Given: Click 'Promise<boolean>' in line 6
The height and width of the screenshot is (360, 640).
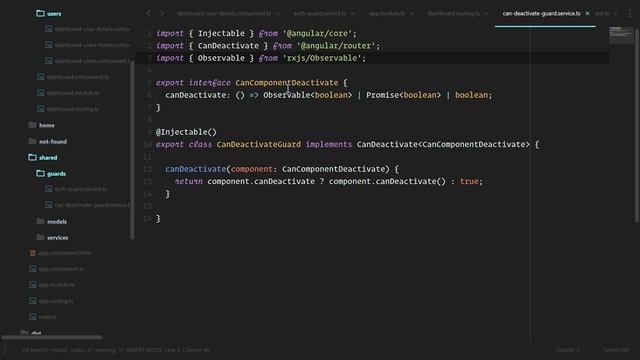Looking at the screenshot, I should [403, 95].
